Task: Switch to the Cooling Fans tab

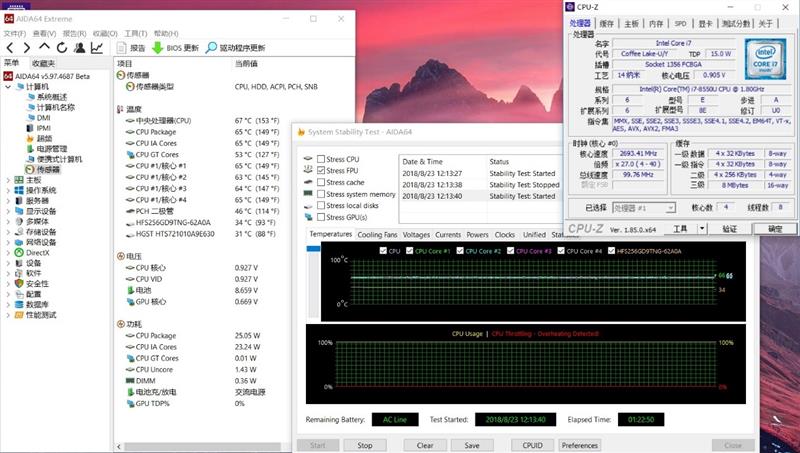Action: 377,235
